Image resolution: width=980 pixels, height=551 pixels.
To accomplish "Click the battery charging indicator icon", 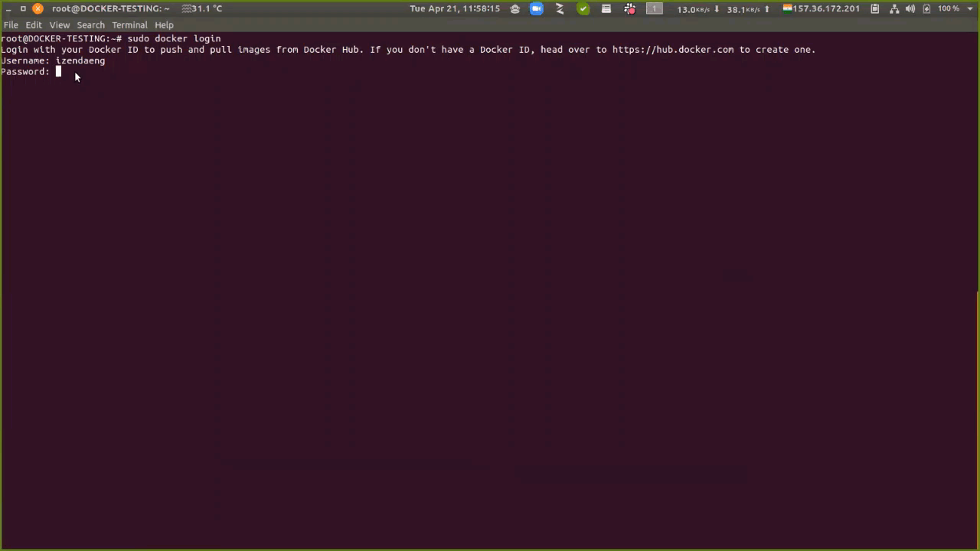I will click(926, 8).
